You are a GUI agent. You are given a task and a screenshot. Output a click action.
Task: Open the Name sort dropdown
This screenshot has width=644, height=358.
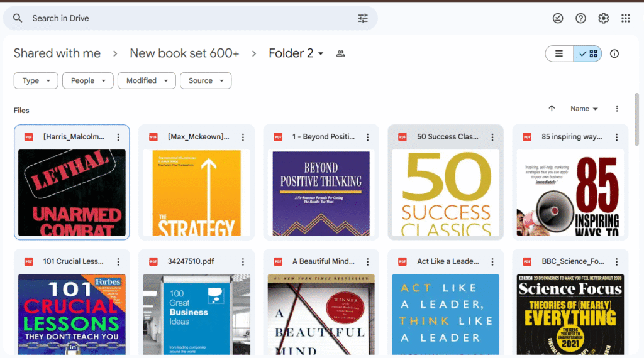(584, 109)
